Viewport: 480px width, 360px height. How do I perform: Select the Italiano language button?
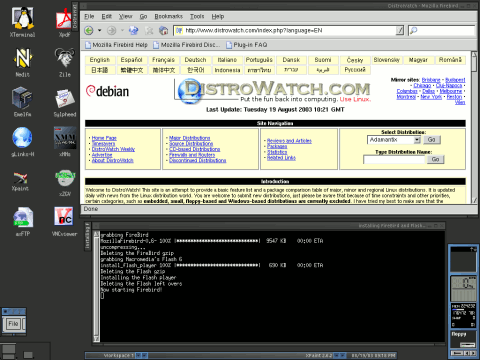tap(227, 60)
